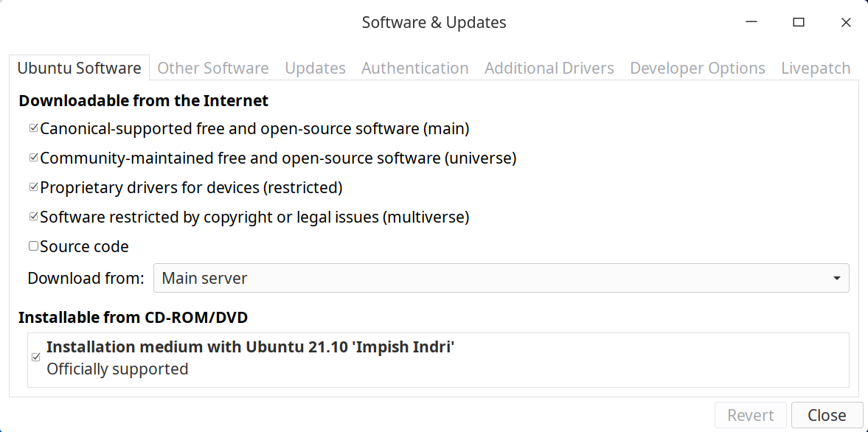This screenshot has height=432, width=868.
Task: Click the 'Installable from CD-ROM/DVD' heading
Action: (x=133, y=318)
